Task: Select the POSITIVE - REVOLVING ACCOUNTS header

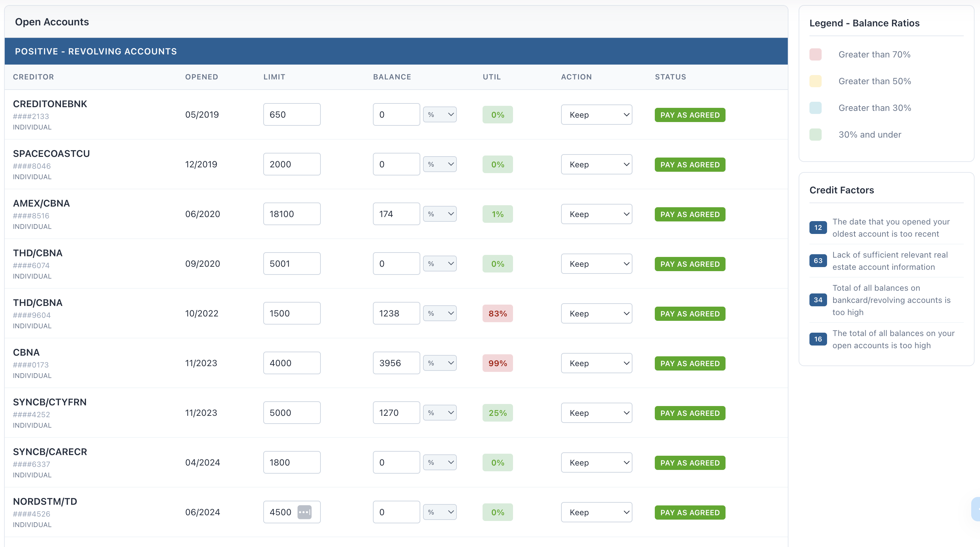Action: click(96, 51)
